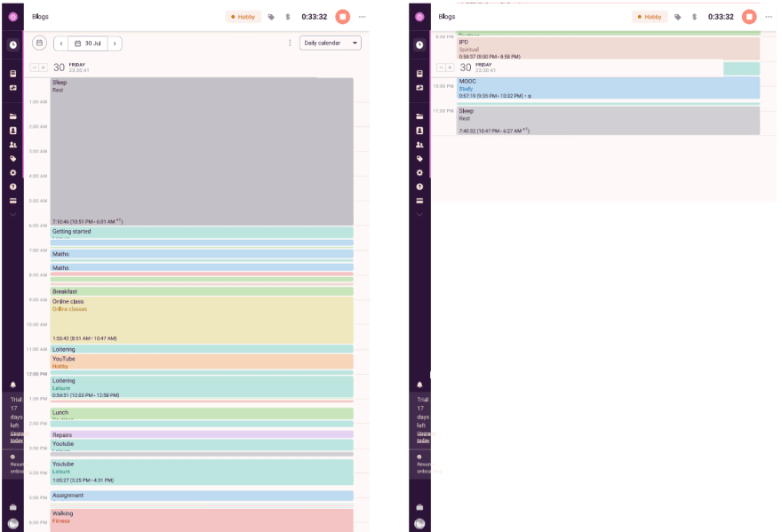
Task: Add tags to running entry in right panel
Action: coord(678,17)
